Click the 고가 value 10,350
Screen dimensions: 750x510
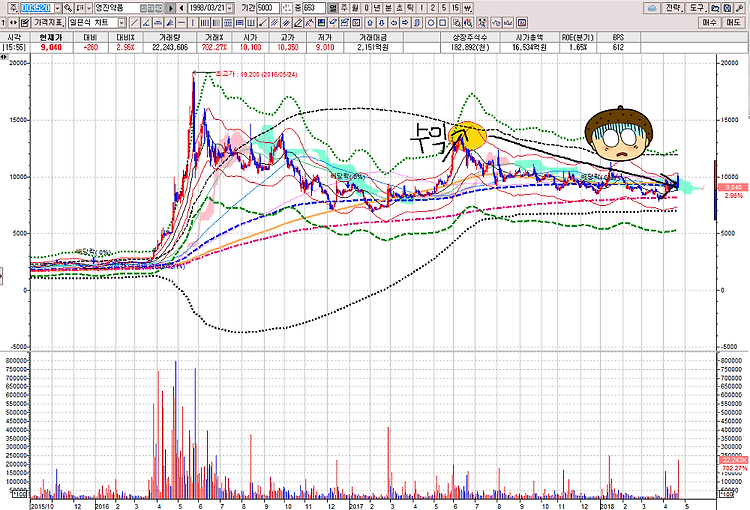coord(287,47)
